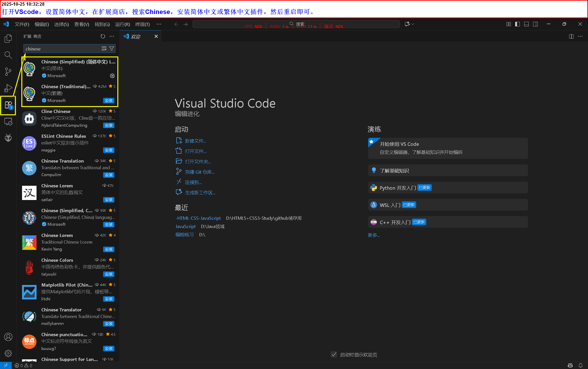This screenshot has width=588, height=369.
Task: Click the filter extensions funnel icon
Action: (x=112, y=49)
